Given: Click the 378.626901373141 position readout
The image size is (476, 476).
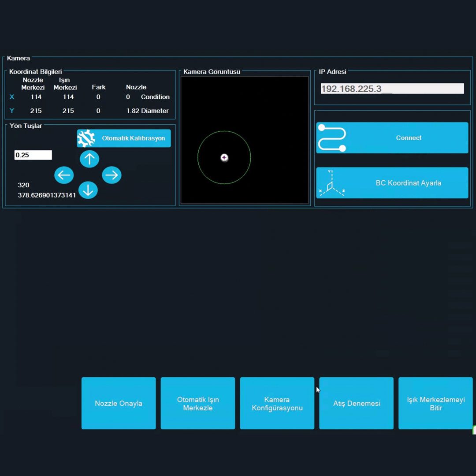Looking at the screenshot, I should click(x=47, y=195).
